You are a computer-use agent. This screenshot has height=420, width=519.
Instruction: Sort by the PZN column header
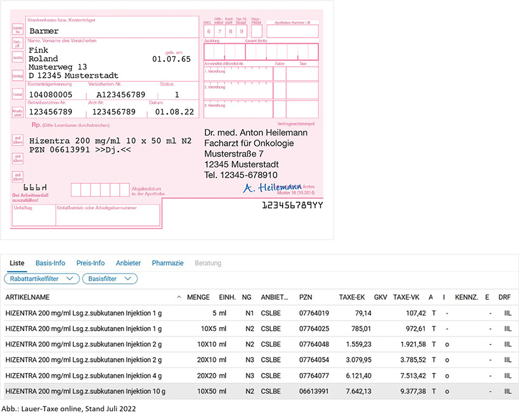[306, 297]
